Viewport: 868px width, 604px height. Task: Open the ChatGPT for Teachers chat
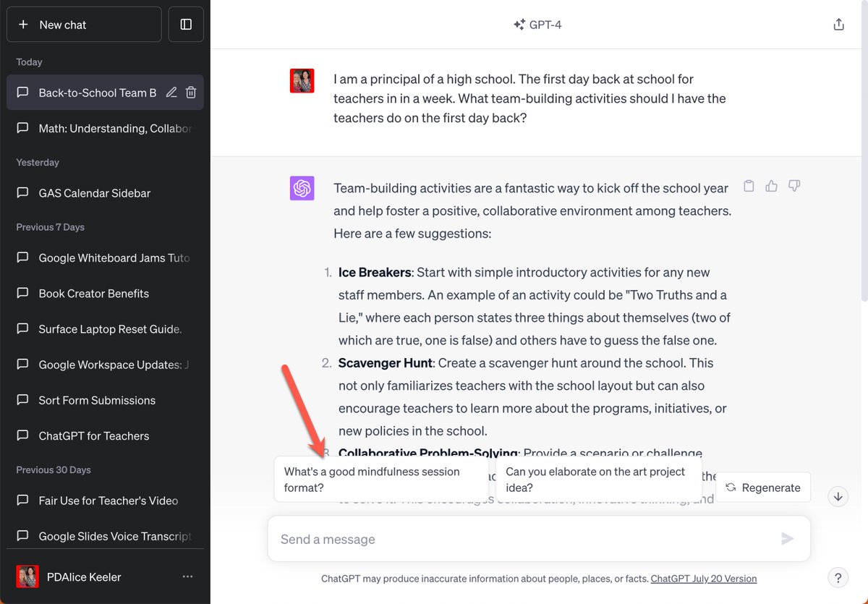105,436
